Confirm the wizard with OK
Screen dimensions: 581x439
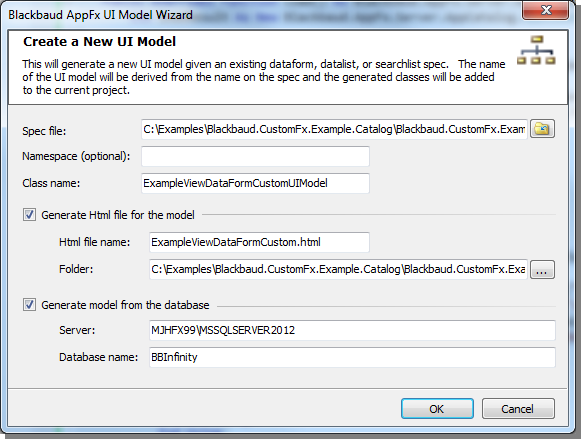coord(437,409)
